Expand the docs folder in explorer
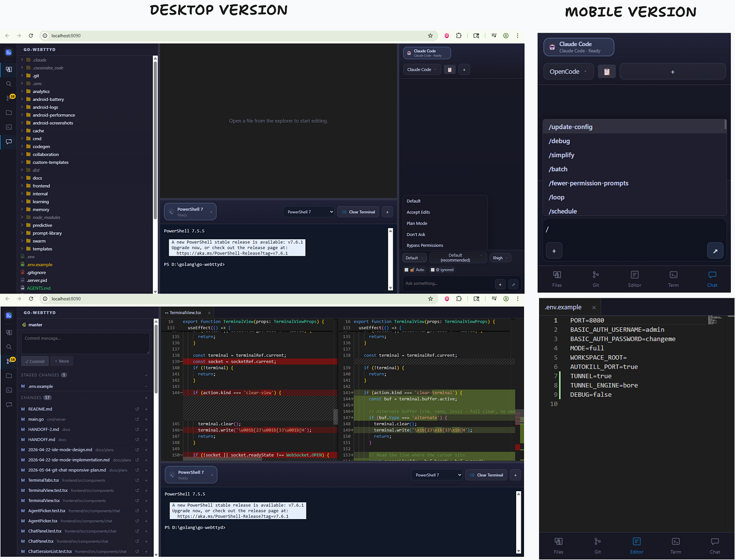 [x=37, y=178]
